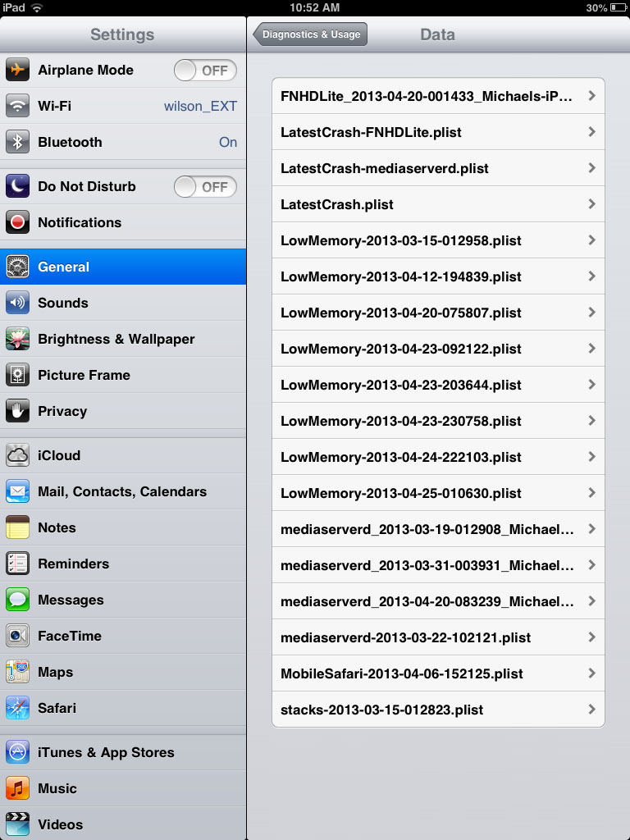
Task: Tap the Reminders checklist icon
Action: (17, 564)
